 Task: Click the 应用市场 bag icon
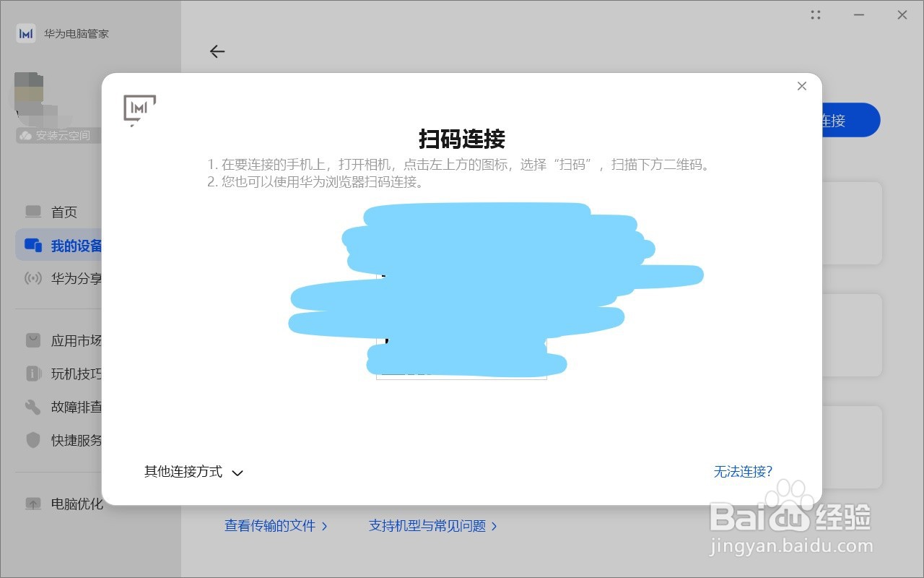point(33,340)
